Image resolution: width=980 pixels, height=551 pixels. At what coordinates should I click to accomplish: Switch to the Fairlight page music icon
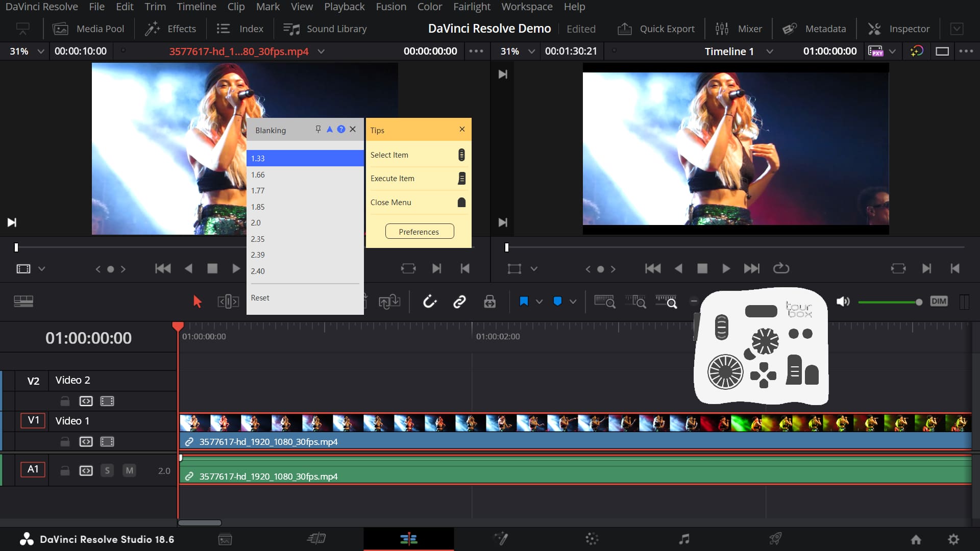click(684, 539)
